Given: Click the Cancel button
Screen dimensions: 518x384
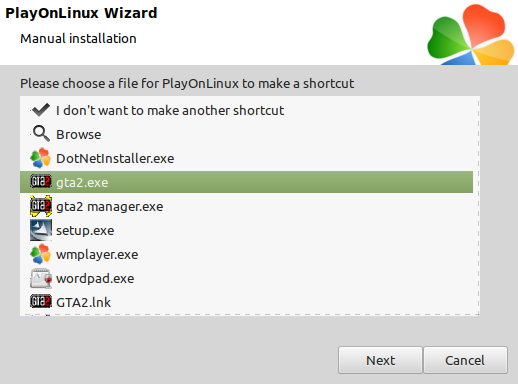Looking at the screenshot, I should click(465, 360).
